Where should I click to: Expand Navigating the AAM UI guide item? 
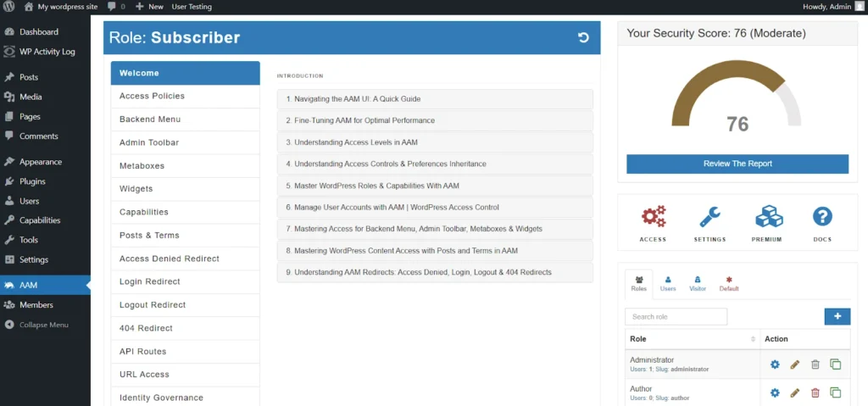(x=435, y=99)
